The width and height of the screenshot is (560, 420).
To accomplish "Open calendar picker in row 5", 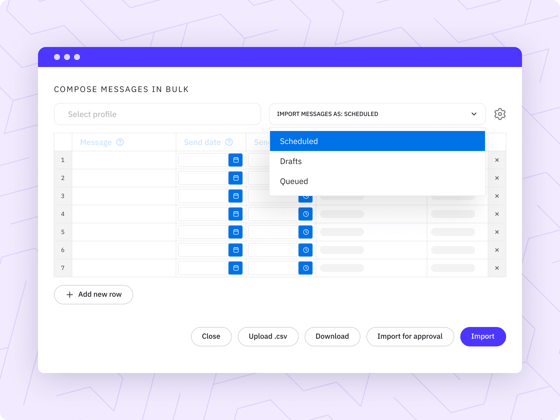I will tap(235, 232).
